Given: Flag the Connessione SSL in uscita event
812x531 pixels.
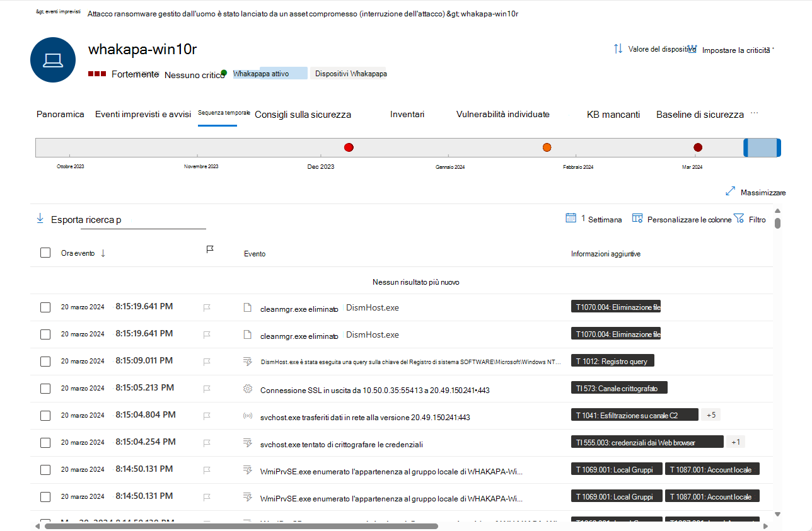Looking at the screenshot, I should coord(207,389).
